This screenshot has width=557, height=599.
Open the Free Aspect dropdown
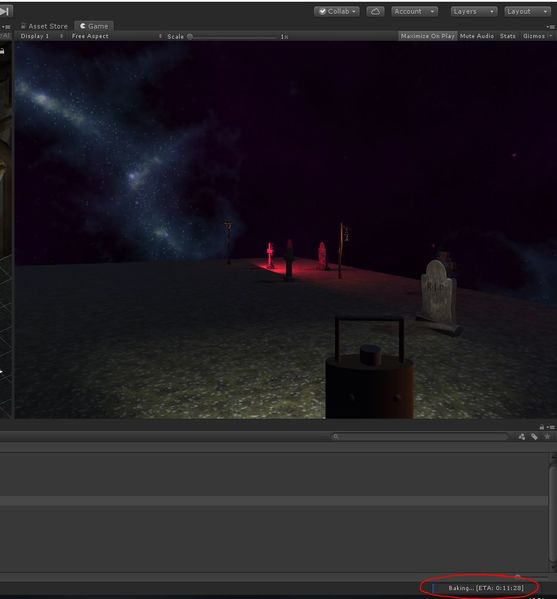click(117, 36)
